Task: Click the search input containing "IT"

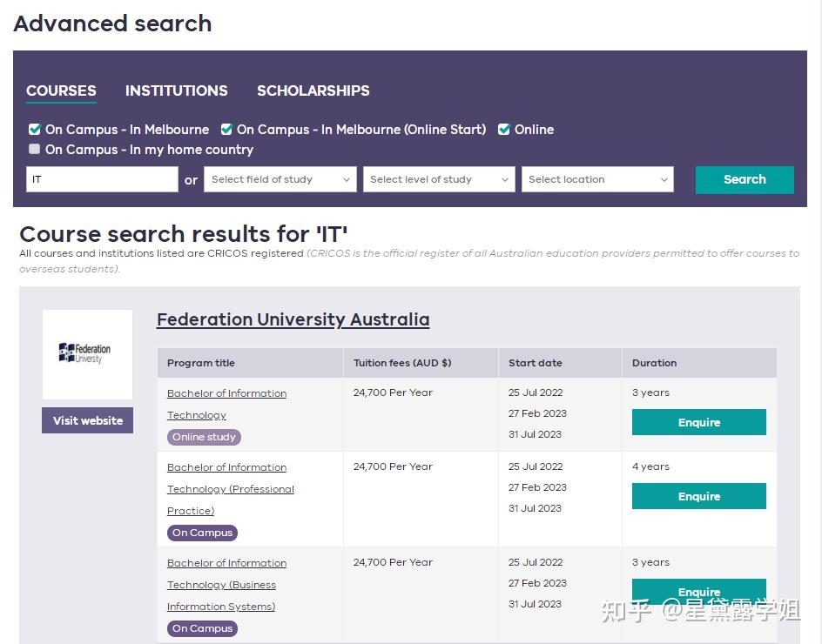Action: click(102, 179)
